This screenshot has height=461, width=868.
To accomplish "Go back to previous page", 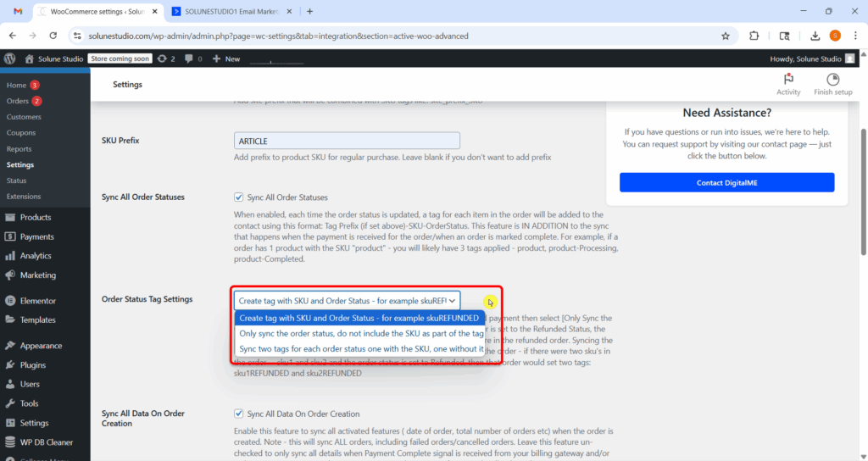I will 13,36.
